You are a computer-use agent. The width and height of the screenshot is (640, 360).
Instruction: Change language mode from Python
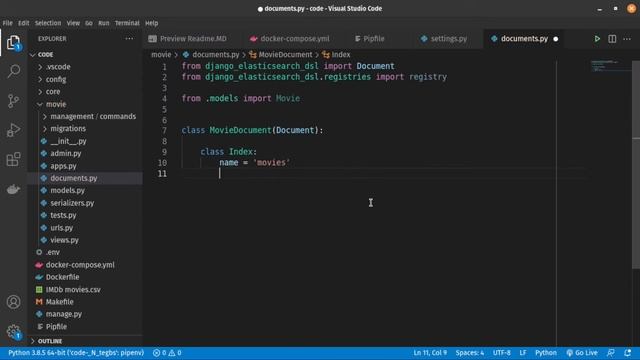click(546, 353)
